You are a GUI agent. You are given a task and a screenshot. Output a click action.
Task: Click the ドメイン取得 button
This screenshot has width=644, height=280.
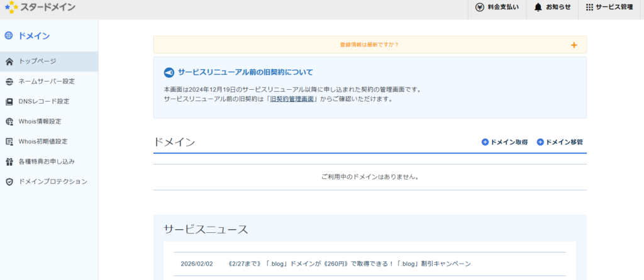tap(504, 143)
